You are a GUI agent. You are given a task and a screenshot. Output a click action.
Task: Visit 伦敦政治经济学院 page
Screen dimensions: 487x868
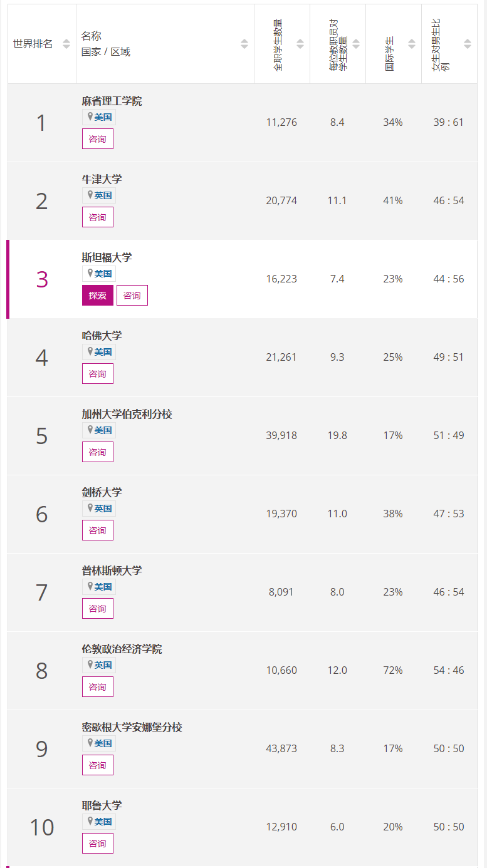[122, 649]
